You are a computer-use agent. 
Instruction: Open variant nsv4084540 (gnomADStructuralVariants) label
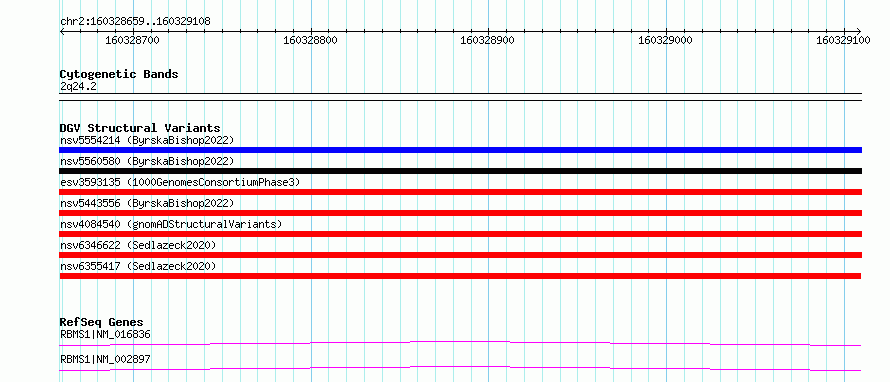click(x=171, y=224)
